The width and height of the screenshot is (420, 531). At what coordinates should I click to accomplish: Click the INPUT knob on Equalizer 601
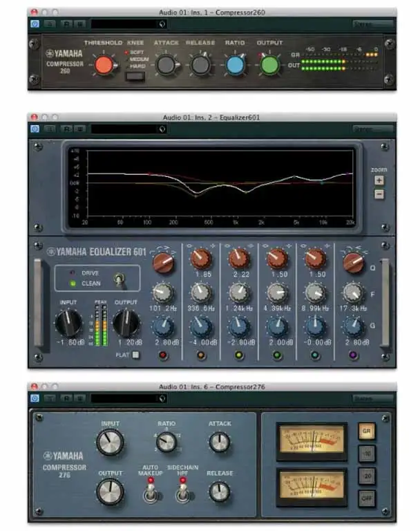(68, 324)
